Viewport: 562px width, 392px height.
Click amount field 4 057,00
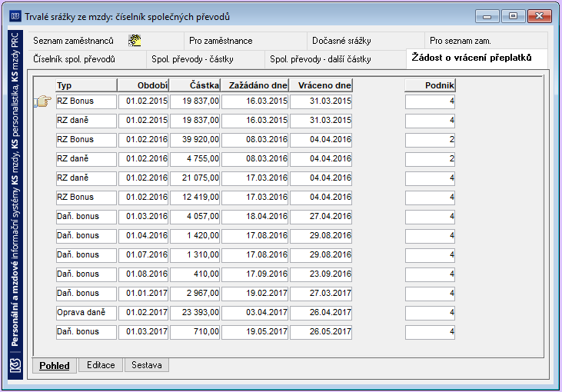(x=195, y=217)
